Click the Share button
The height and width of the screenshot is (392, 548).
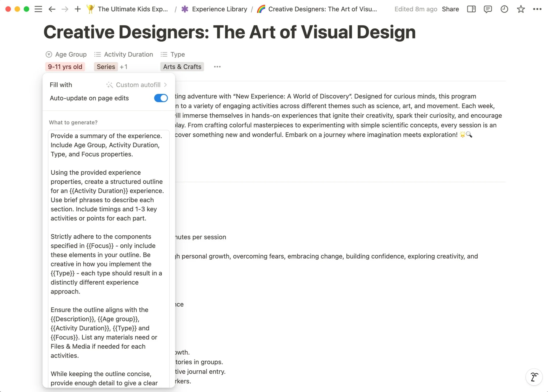tap(450, 9)
